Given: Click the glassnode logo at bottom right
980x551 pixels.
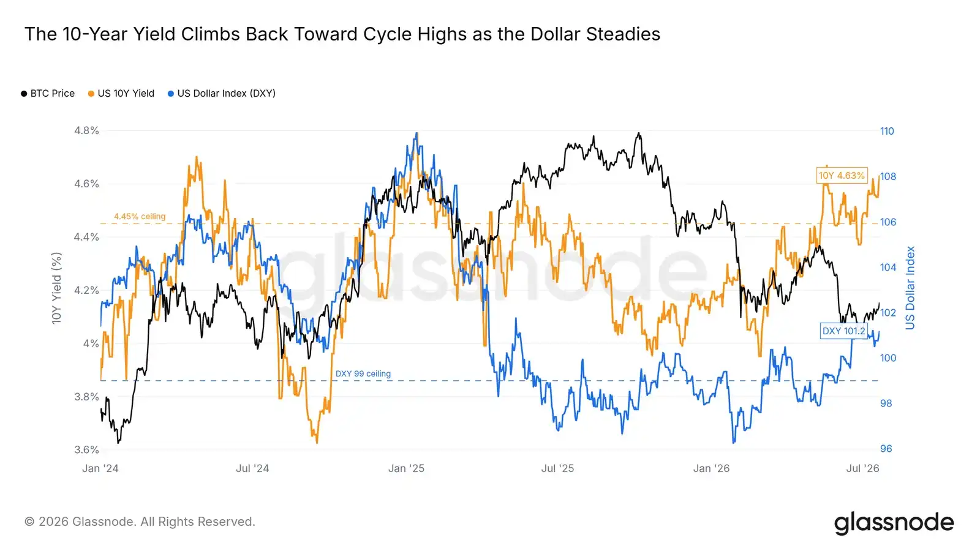Looking at the screenshot, I should (x=894, y=523).
